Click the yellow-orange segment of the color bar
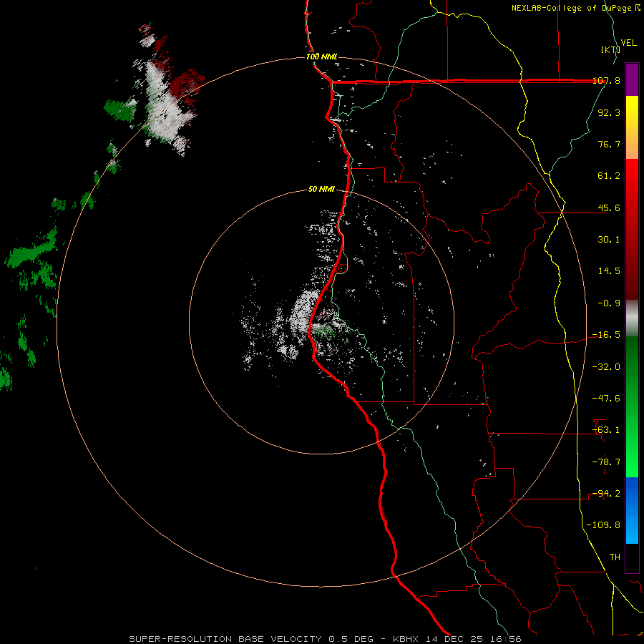 tap(632, 127)
